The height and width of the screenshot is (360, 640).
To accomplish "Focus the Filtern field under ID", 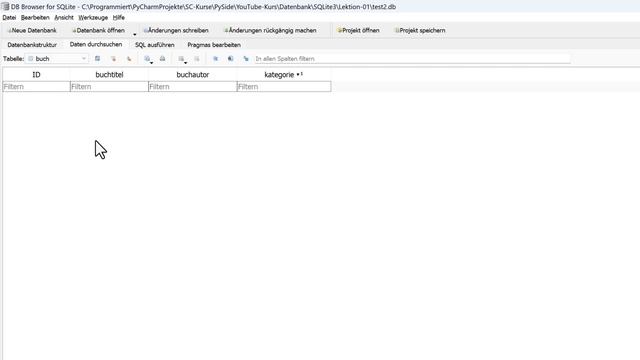I will [x=36, y=87].
